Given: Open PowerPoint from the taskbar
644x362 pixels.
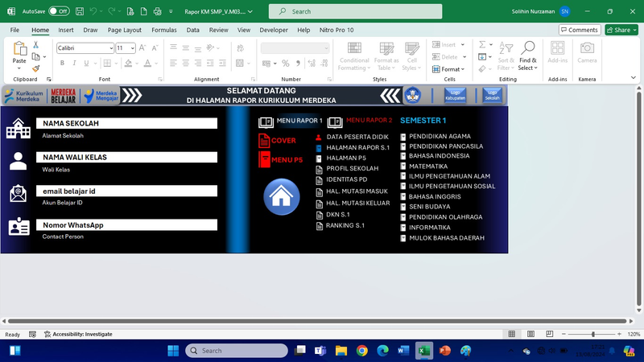Looking at the screenshot, I should click(x=445, y=351).
